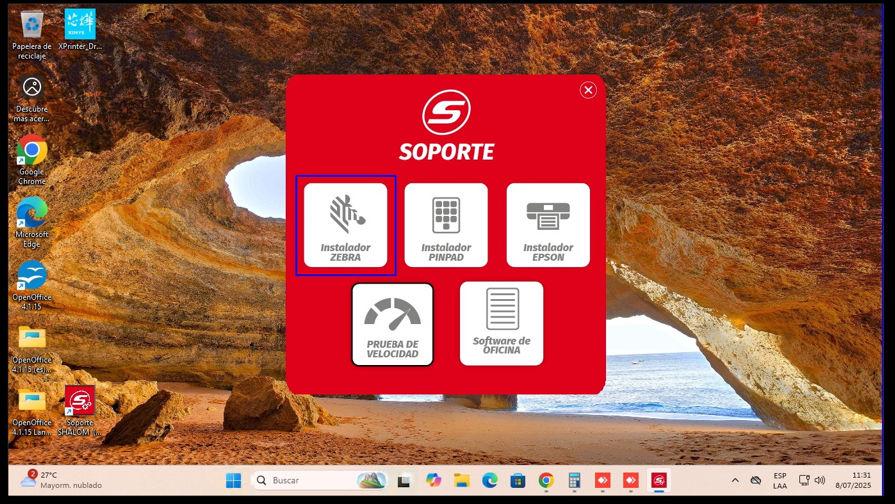895x504 pixels.
Task: Show hidden icons in system tray
Action: point(735,481)
